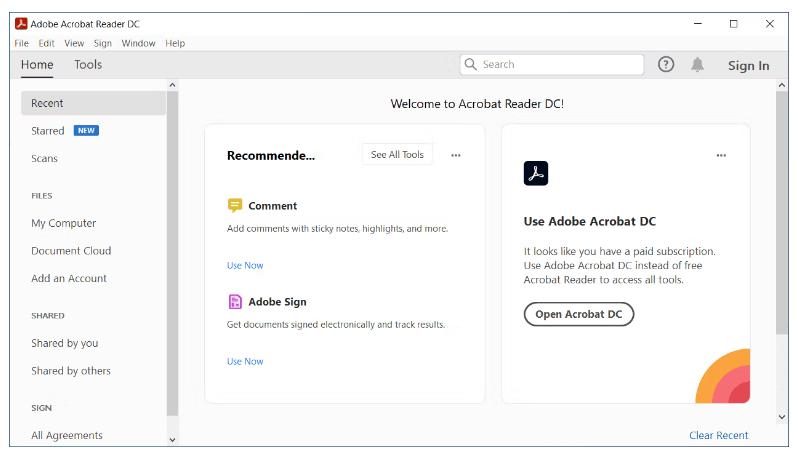Switch to the Tools tab
Image resolution: width=796 pixels, height=457 pixels.
click(88, 64)
